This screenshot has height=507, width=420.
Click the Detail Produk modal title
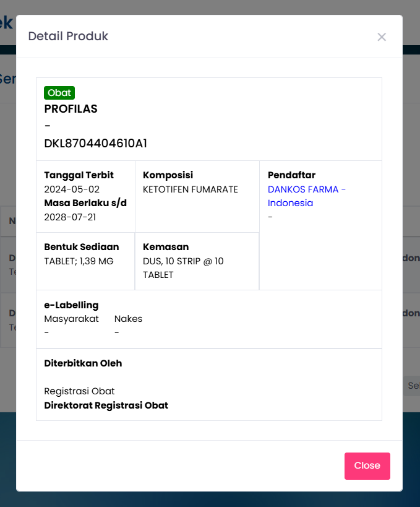pyautogui.click(x=68, y=37)
